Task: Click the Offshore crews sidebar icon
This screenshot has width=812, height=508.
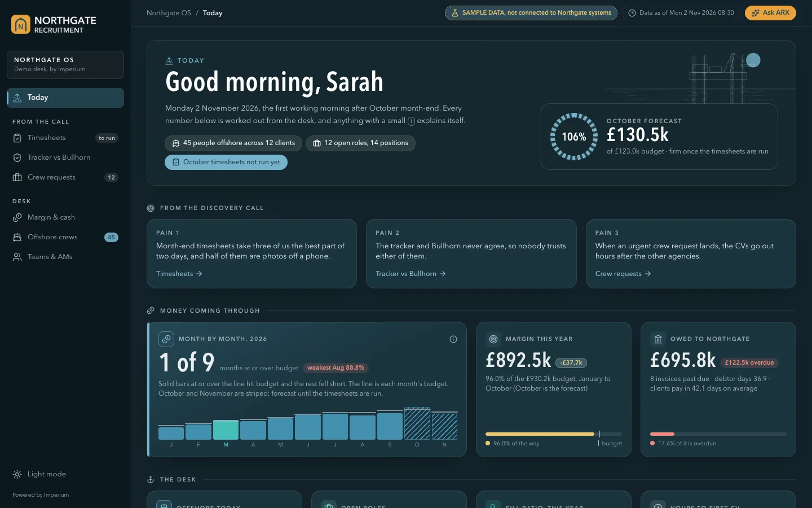Action: tap(17, 237)
